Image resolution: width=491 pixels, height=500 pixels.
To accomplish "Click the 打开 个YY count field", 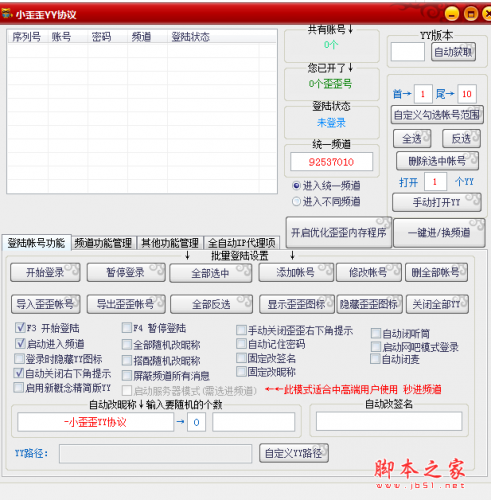I will (x=435, y=182).
